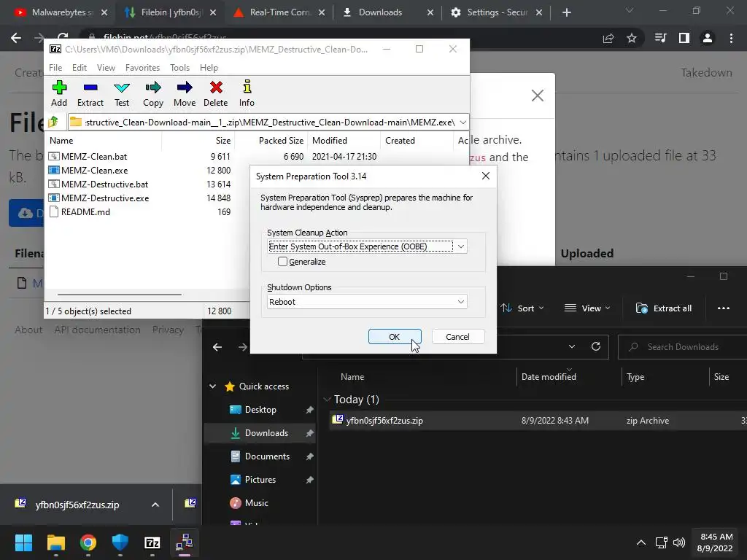Click Chrome share page icon

click(x=608, y=38)
